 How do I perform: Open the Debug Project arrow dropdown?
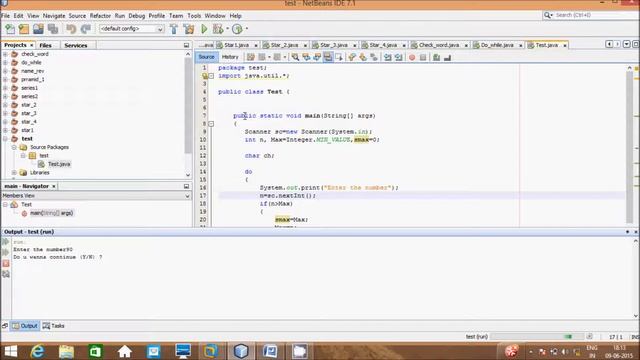(227, 29)
